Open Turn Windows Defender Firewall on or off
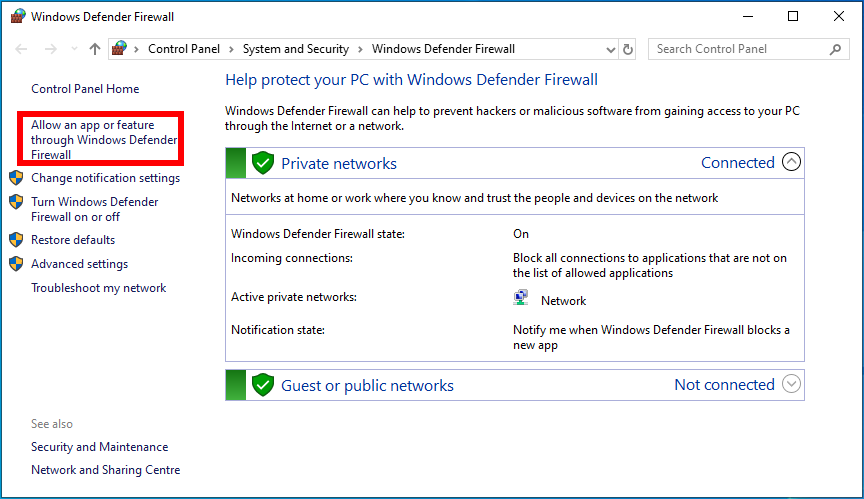 [94, 209]
